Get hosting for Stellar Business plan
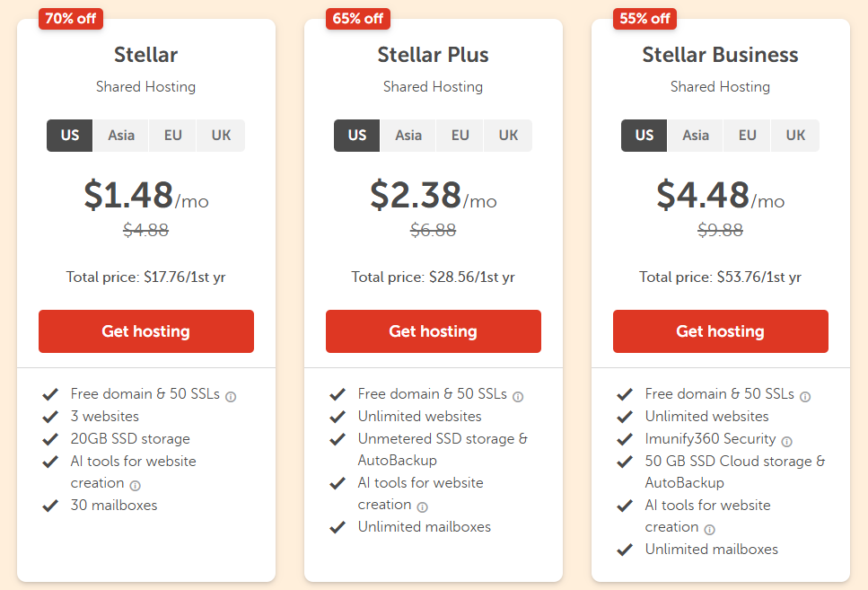Image resolution: width=868 pixels, height=590 pixels. coord(721,331)
